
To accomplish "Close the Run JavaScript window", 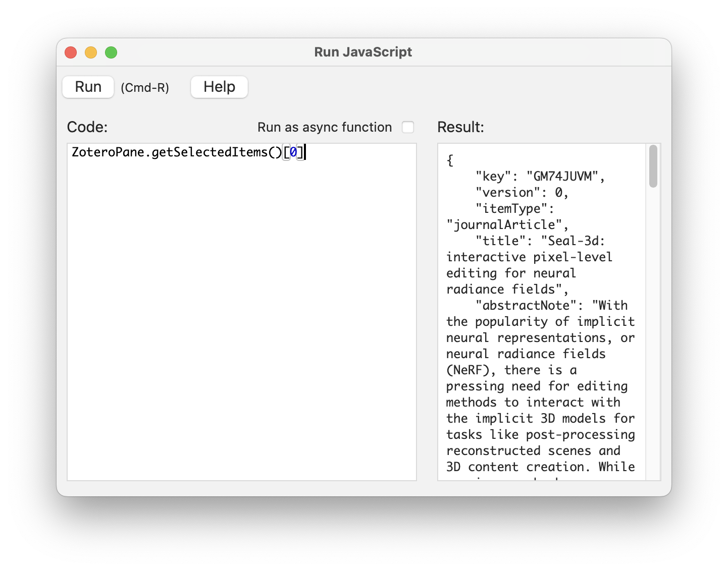I will (x=71, y=52).
